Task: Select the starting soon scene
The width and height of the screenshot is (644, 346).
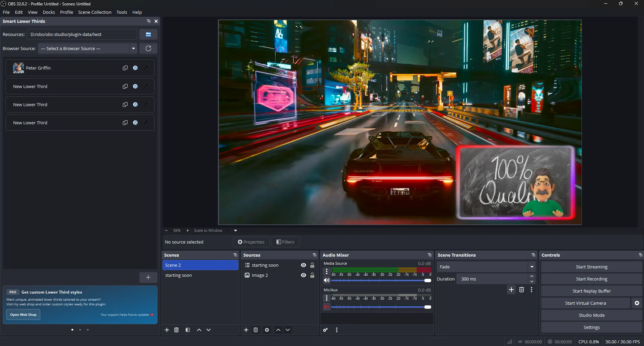Action: [179, 275]
